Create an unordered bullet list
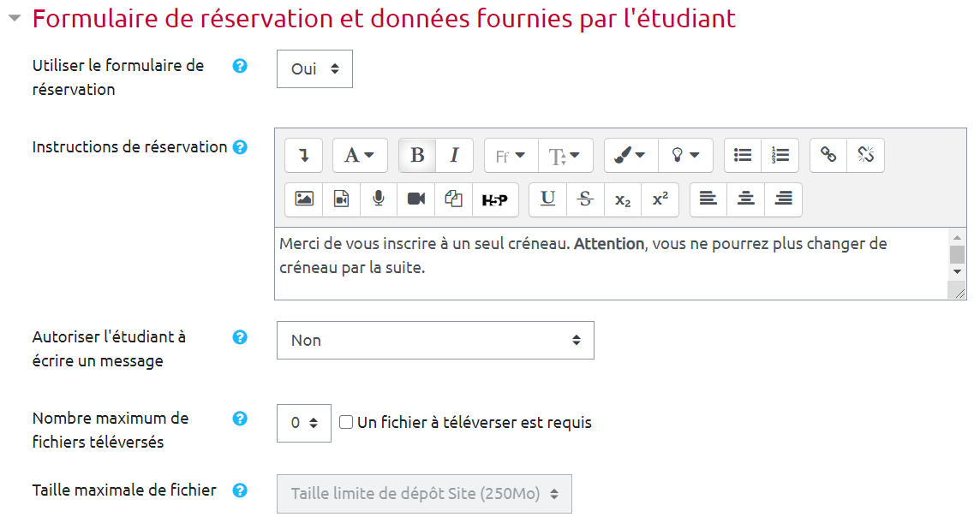Viewport: 980px width, 517px height. (743, 155)
